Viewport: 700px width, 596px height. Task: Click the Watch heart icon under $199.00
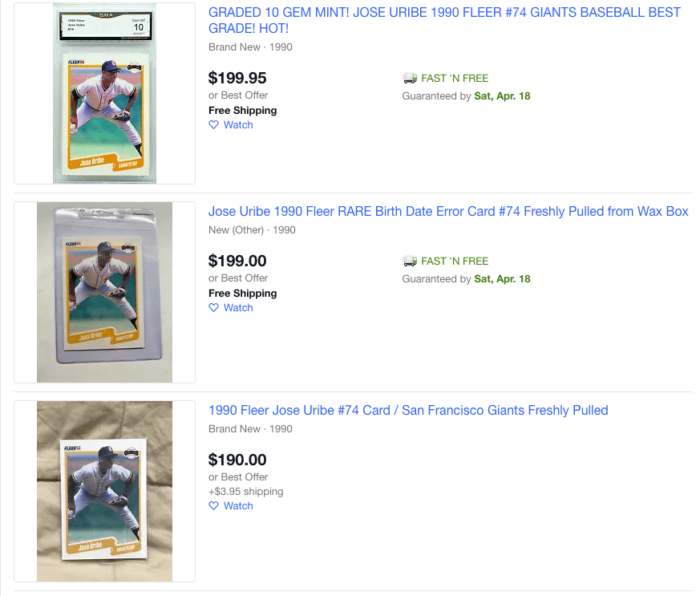[x=213, y=308]
